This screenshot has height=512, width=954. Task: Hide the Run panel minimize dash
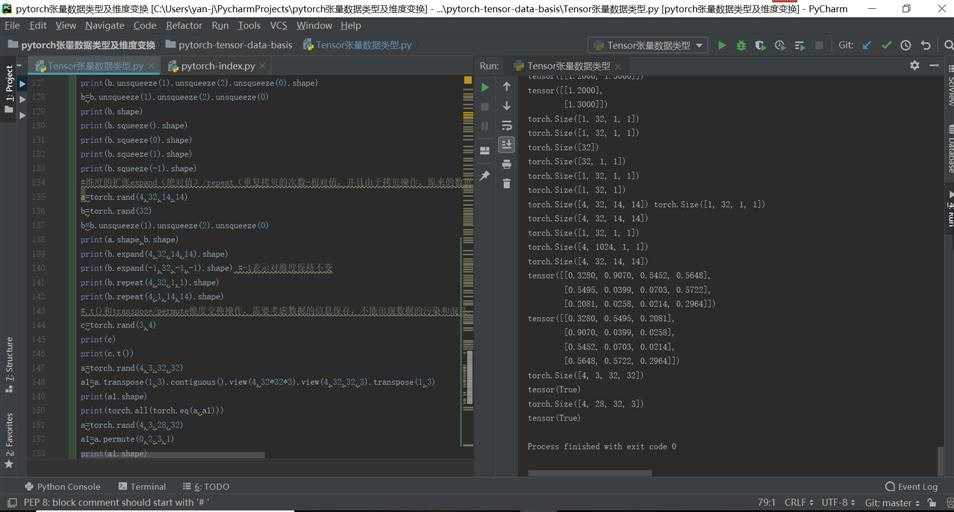pos(934,65)
